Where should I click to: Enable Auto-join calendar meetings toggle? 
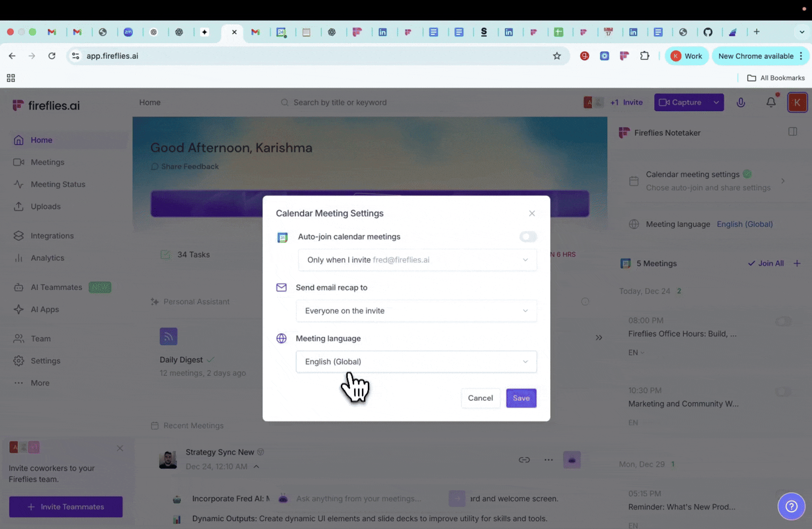tap(528, 237)
